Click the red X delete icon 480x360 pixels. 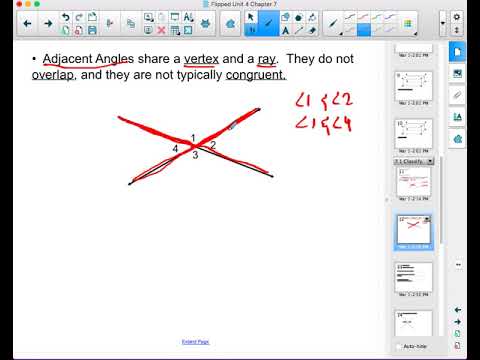pos(161,31)
